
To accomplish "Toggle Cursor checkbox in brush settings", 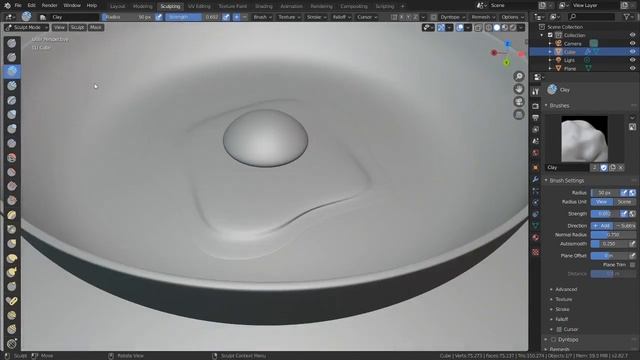I will [559, 329].
